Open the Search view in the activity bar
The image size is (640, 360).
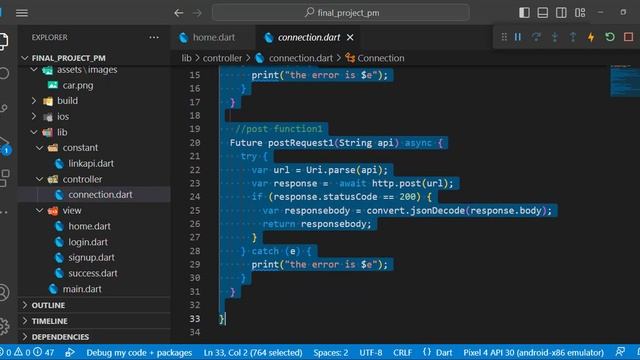[x=3, y=73]
